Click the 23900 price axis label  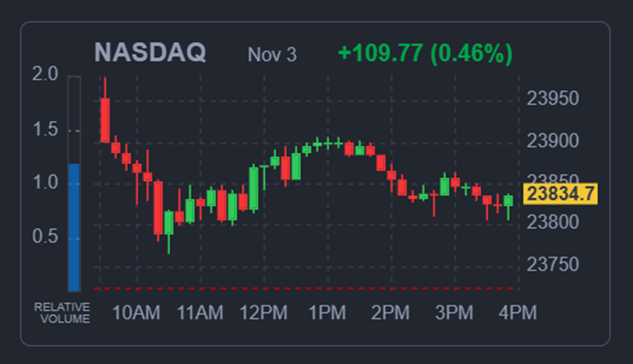click(552, 141)
